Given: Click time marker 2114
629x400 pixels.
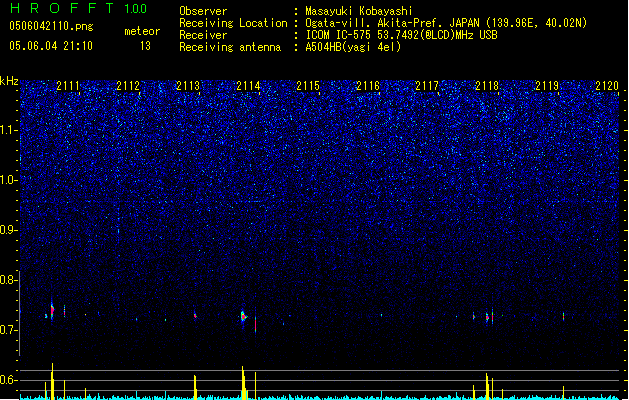Looking at the screenshot, I should 248,86.
